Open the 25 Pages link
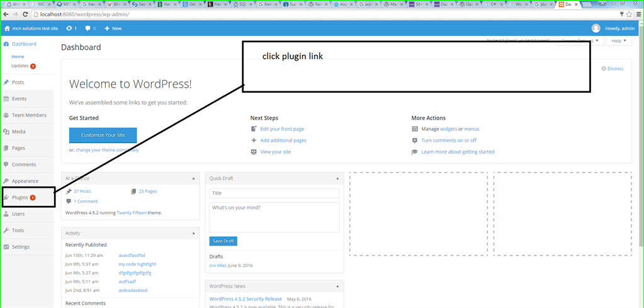The image size is (644, 308). click(148, 191)
